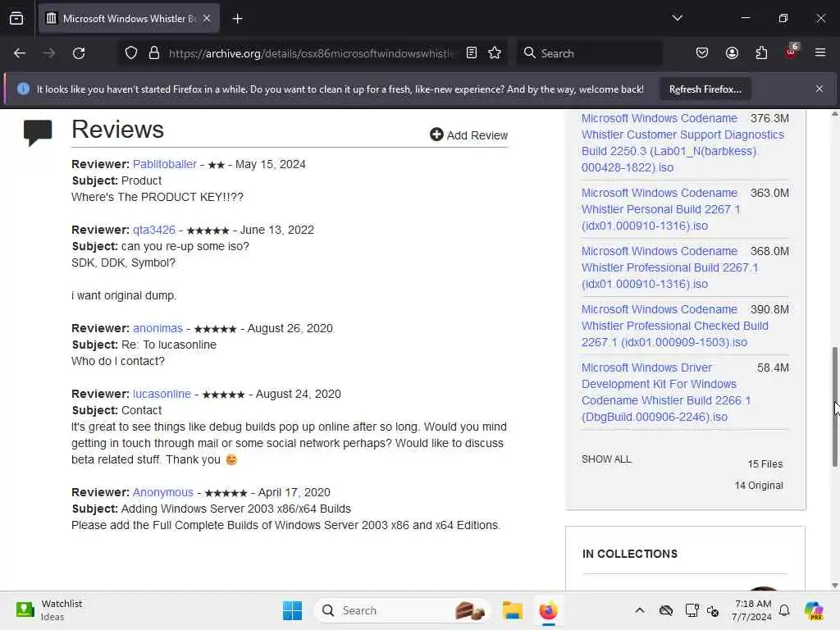Click network display tray icon
This screenshot has height=630, width=840.
point(692,610)
